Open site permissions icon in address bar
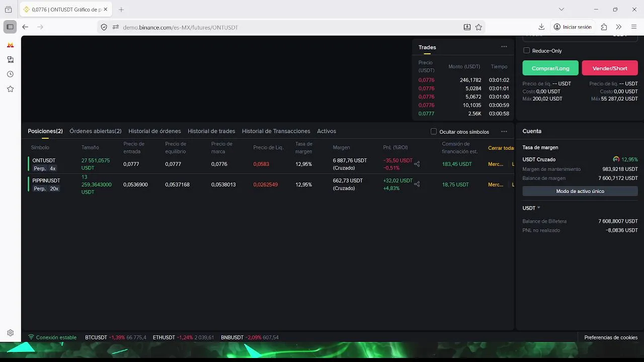The image size is (644, 362). tap(116, 27)
